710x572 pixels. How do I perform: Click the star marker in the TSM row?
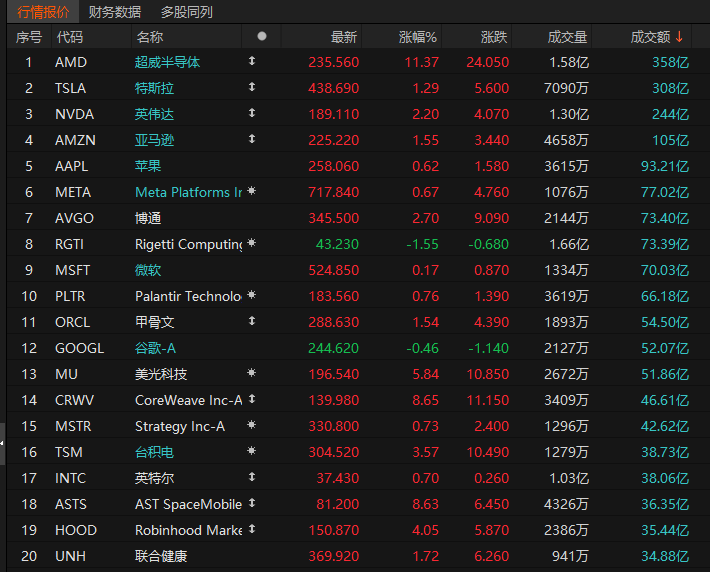251,452
